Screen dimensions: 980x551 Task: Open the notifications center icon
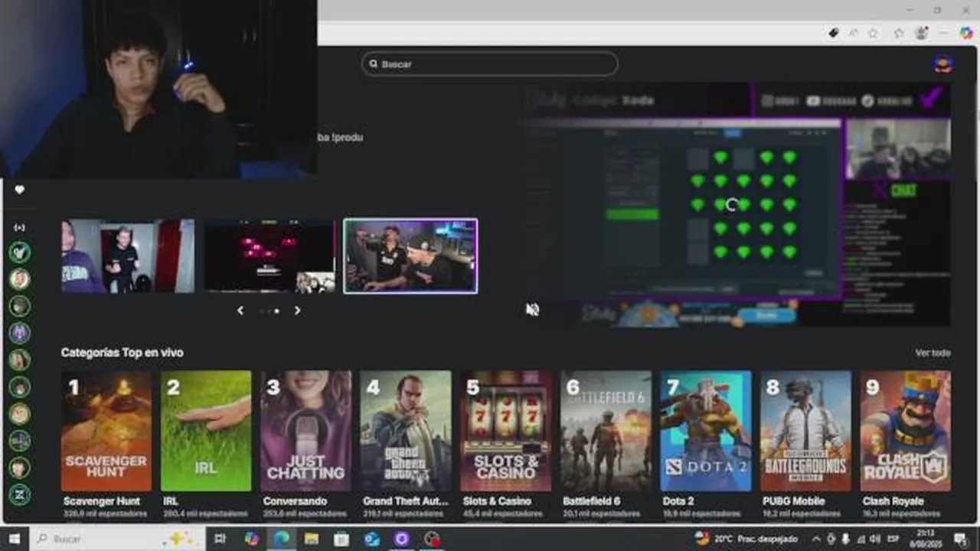pos(960,539)
